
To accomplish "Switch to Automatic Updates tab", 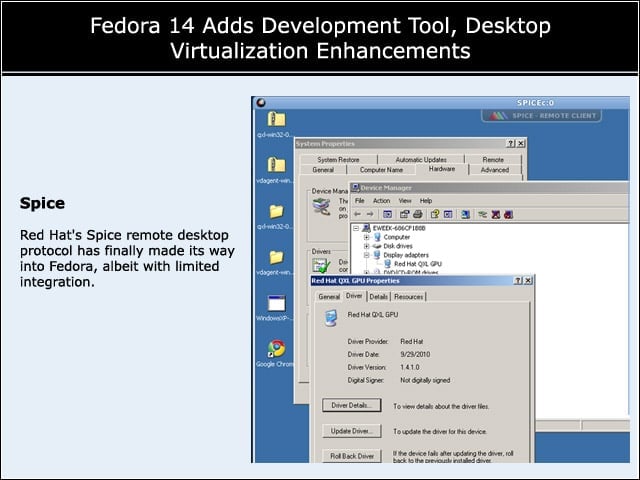I will coord(421,160).
